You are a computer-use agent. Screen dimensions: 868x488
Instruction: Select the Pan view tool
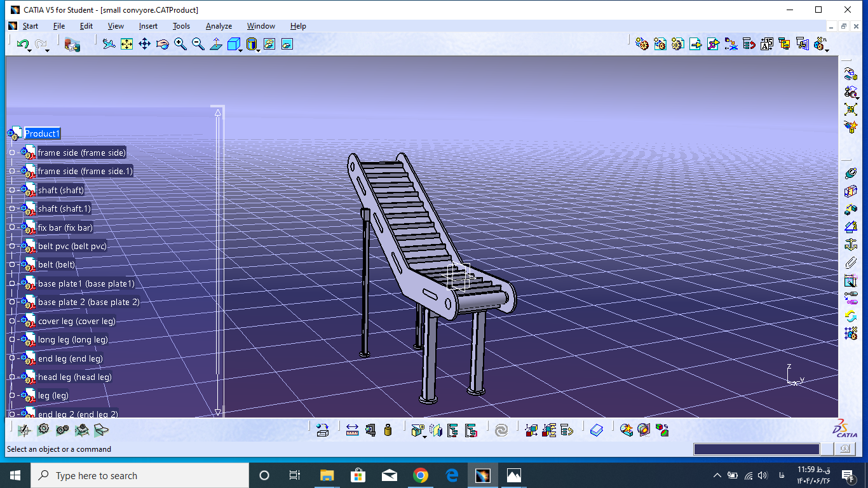pos(144,44)
